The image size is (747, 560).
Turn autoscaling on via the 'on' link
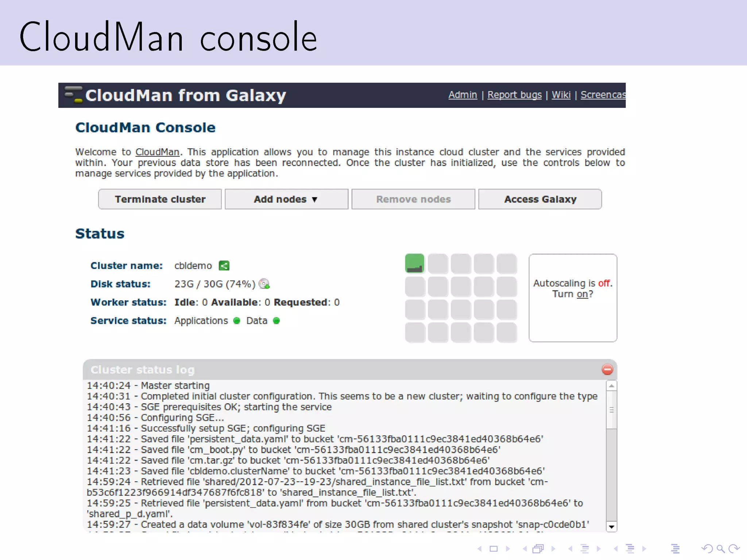(582, 294)
